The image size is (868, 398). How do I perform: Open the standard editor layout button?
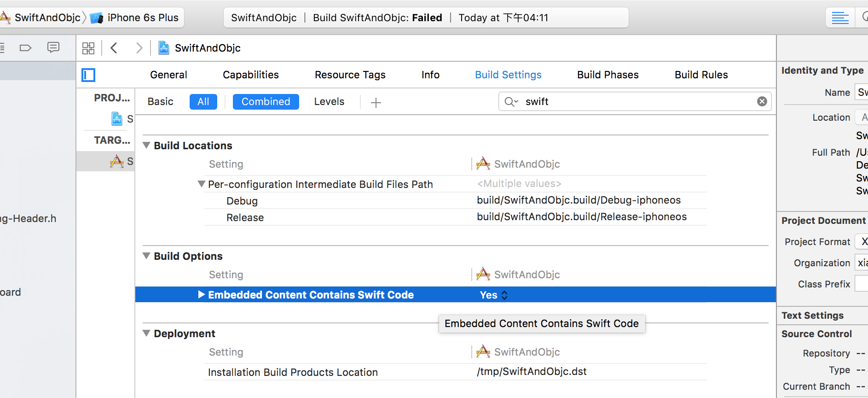pyautogui.click(x=840, y=18)
